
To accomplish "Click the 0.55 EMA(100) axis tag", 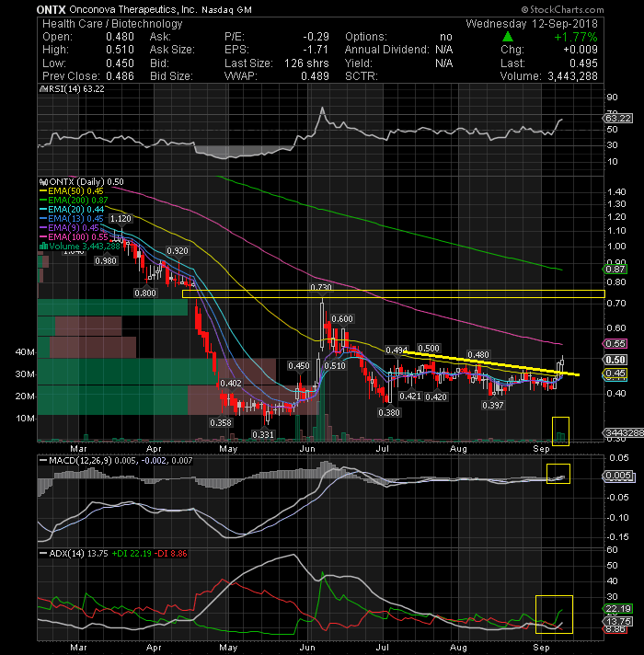I will click(615, 343).
